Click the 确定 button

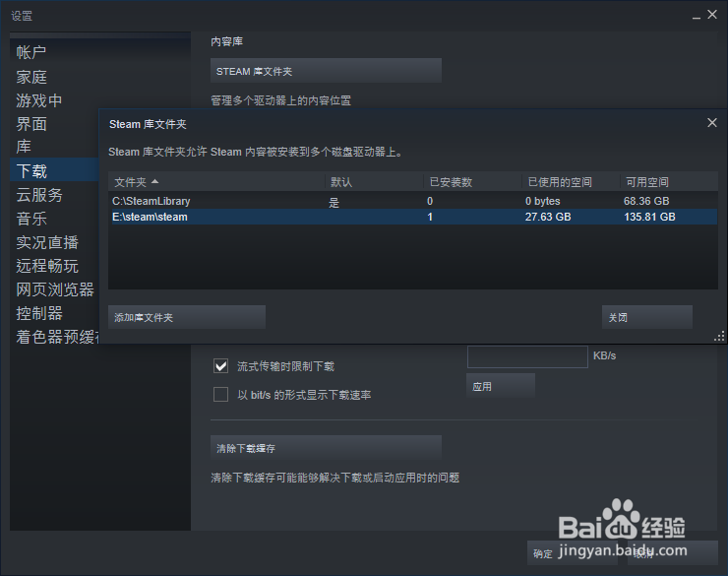tap(572, 553)
